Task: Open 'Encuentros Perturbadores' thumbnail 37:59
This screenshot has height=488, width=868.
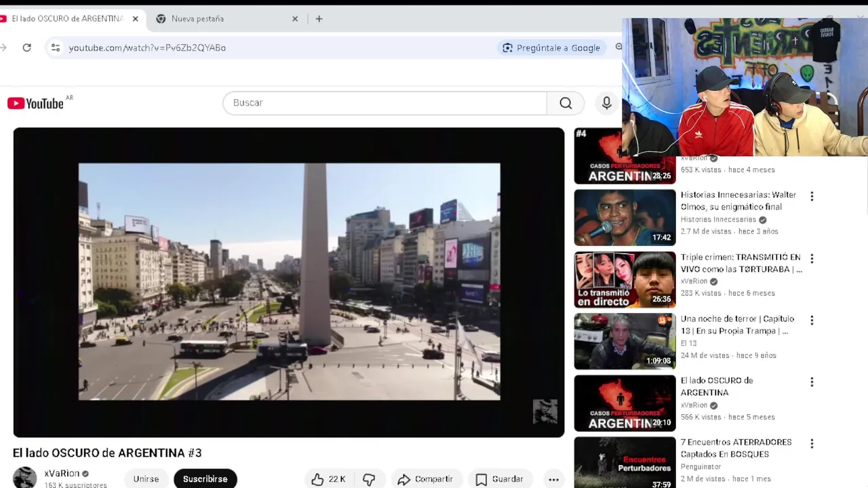Action: pos(625,462)
